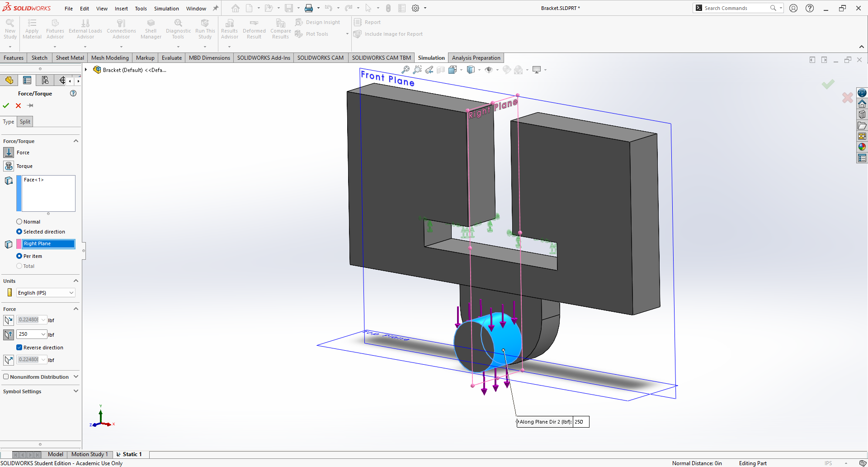Open the Plot Tools dropdown arrow
The image size is (868, 467).
tap(347, 34)
